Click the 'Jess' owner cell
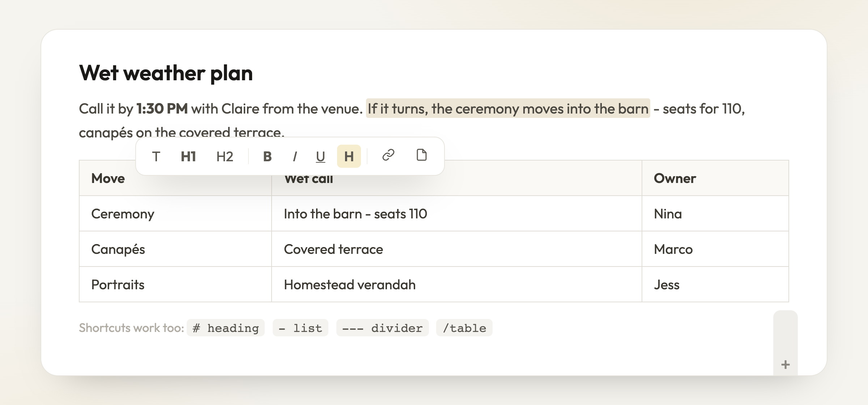Image resolution: width=868 pixels, height=405 pixels. click(x=715, y=285)
